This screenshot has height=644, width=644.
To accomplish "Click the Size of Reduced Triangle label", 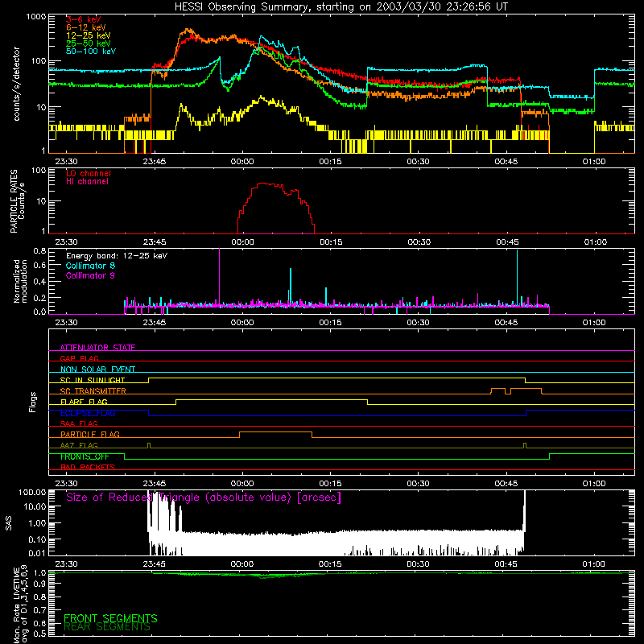I will tap(204, 497).
